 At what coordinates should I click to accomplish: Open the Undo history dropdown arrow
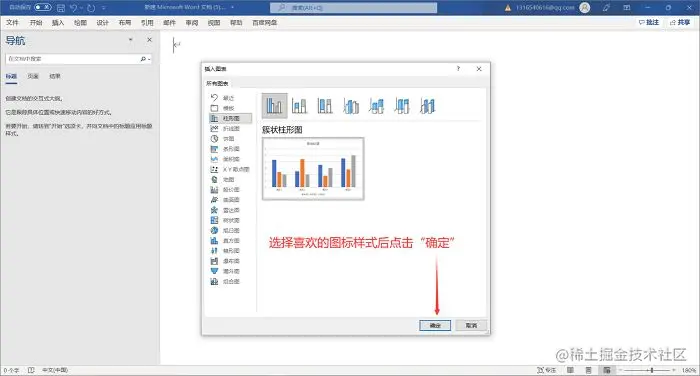coord(82,8)
